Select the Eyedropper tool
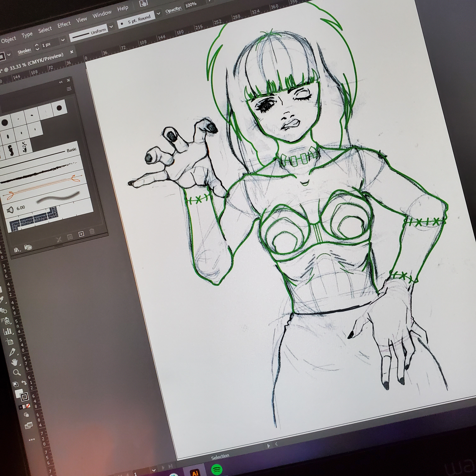Screen dimensions: 476x476 click(x=2, y=300)
